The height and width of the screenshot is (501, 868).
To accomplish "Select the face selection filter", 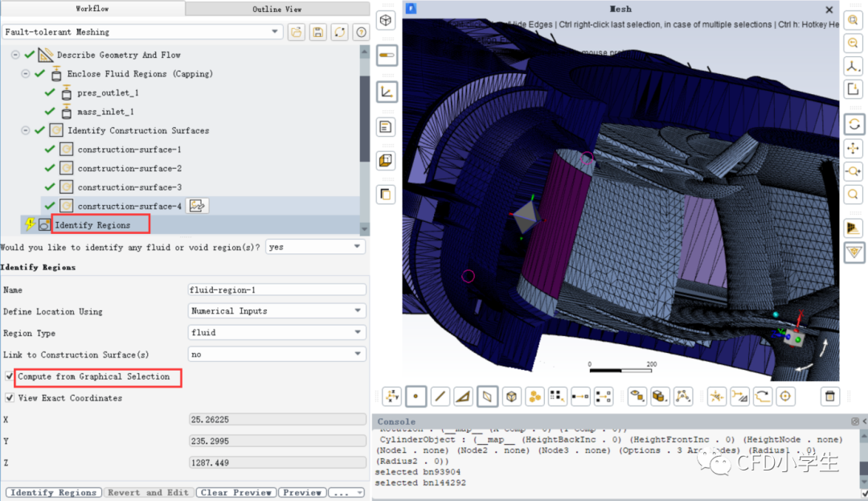I will [464, 396].
